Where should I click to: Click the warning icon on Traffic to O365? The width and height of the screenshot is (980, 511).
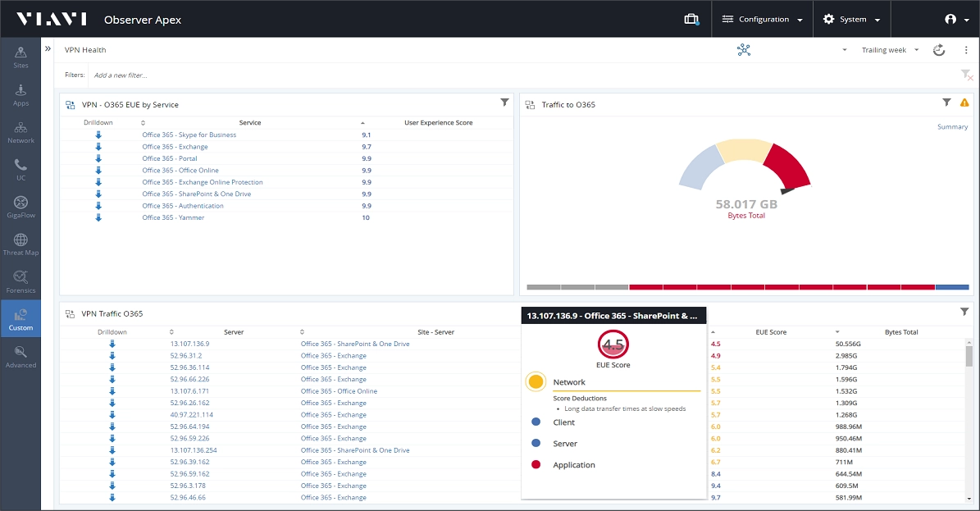click(x=964, y=103)
